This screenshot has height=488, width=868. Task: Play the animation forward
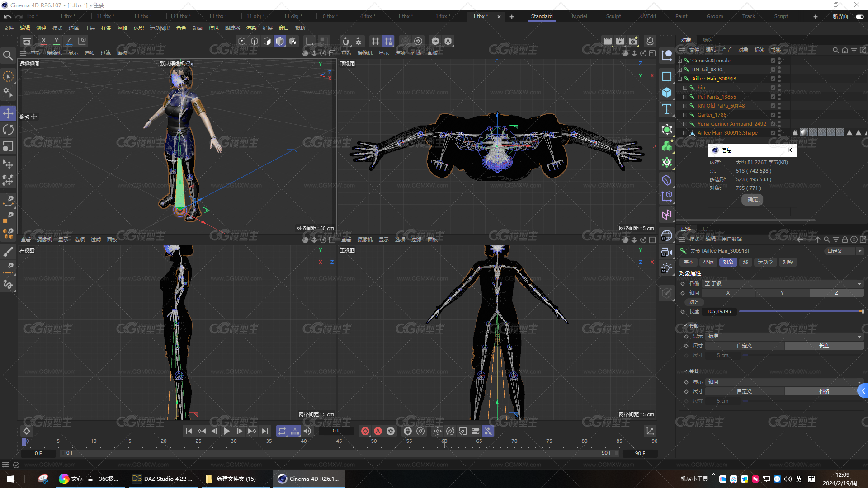pyautogui.click(x=227, y=431)
